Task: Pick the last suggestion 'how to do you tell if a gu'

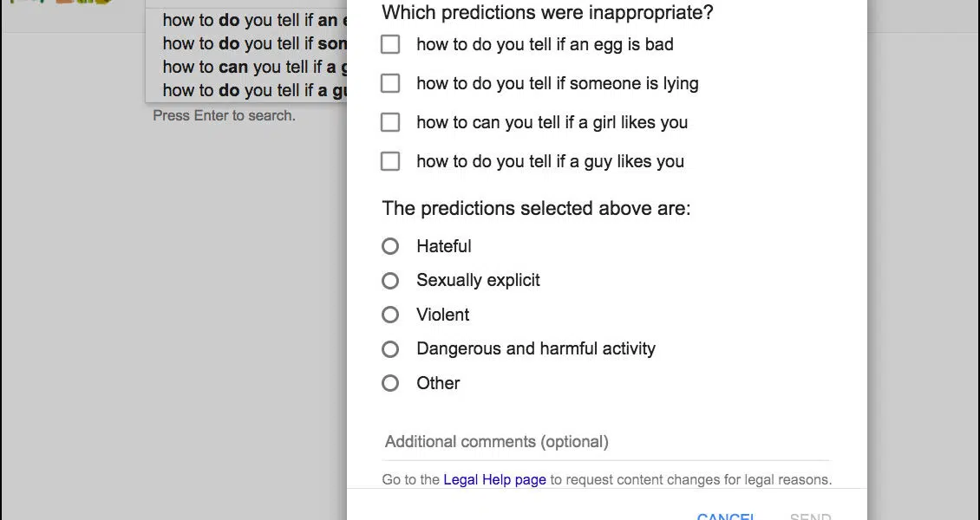Action: 247,90
